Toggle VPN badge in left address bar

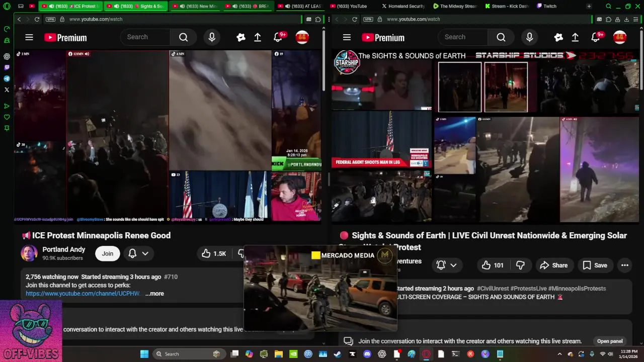click(x=50, y=19)
